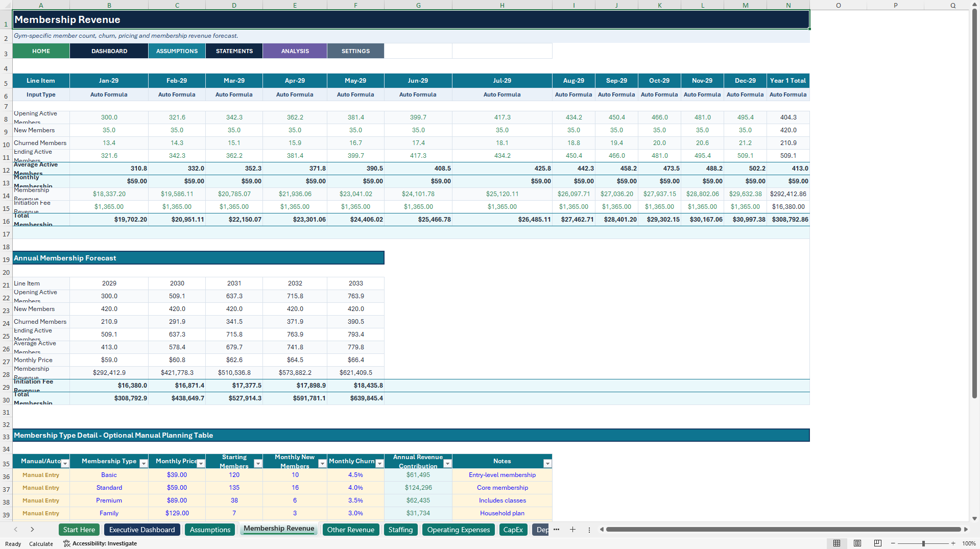980x549 pixels.
Task: Show more sheet tabs ellipsis
Action: click(556, 530)
